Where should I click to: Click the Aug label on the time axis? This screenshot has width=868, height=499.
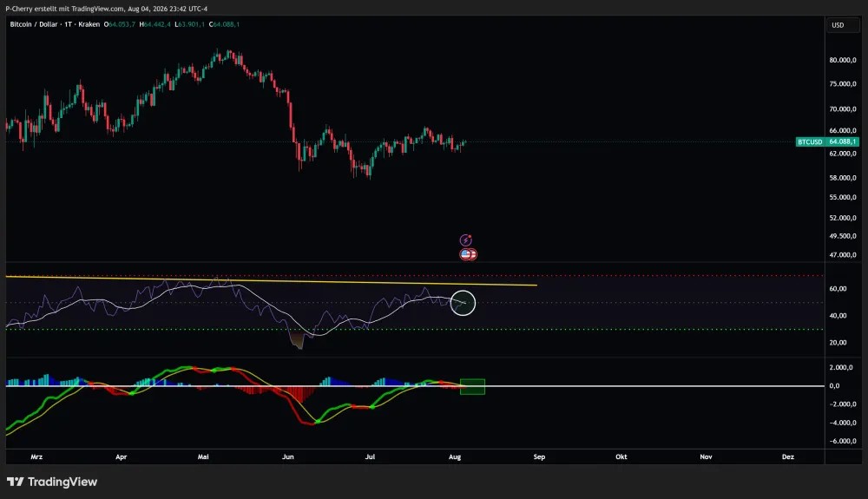point(455,457)
